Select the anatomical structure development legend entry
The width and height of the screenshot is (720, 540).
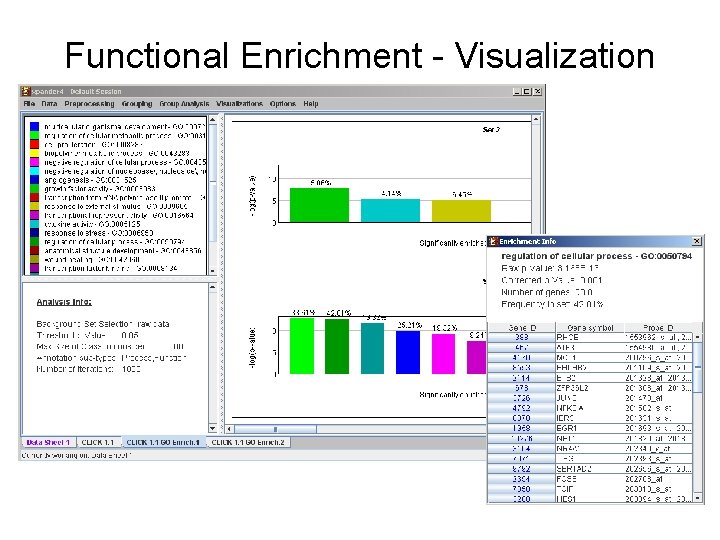pos(123,251)
